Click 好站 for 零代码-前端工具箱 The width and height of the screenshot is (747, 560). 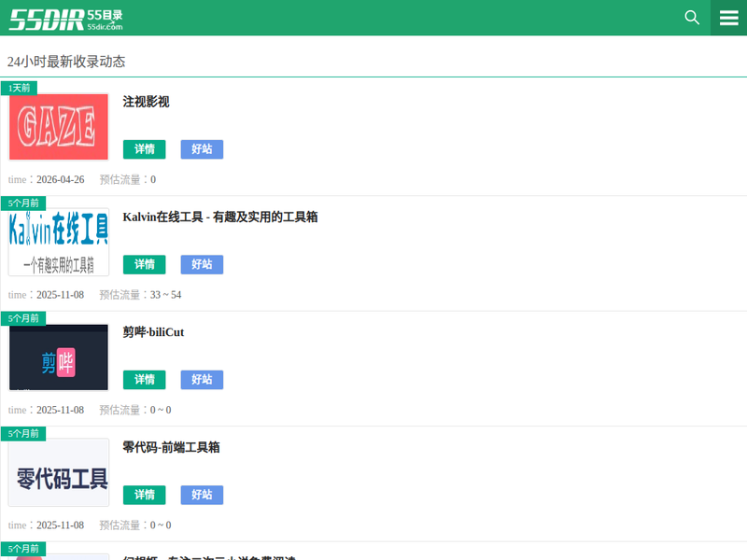(202, 495)
